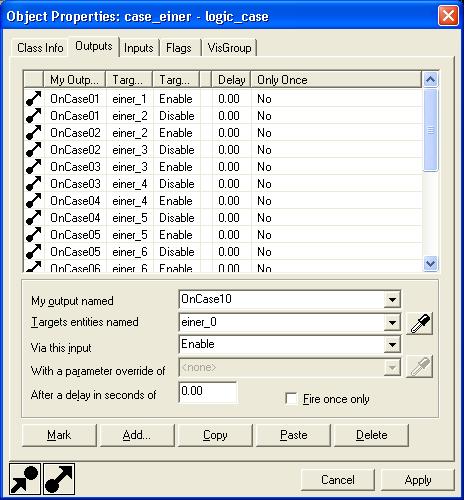Screen dimensions: 465x500
Task: Click the eyedropper beside Targets entities named
Action: pyautogui.click(x=420, y=323)
